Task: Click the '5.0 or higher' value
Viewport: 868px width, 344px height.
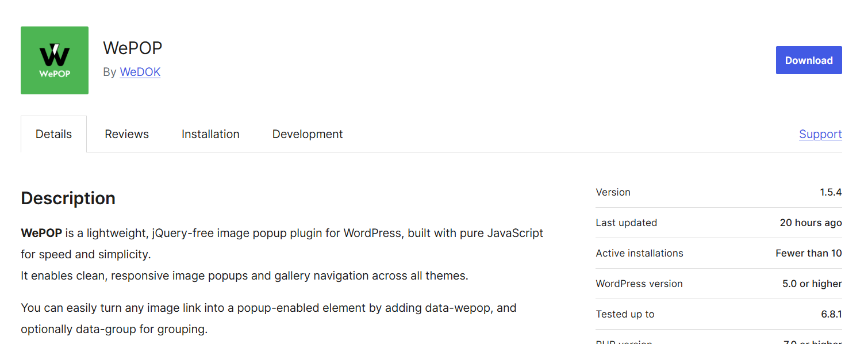Action: (812, 284)
